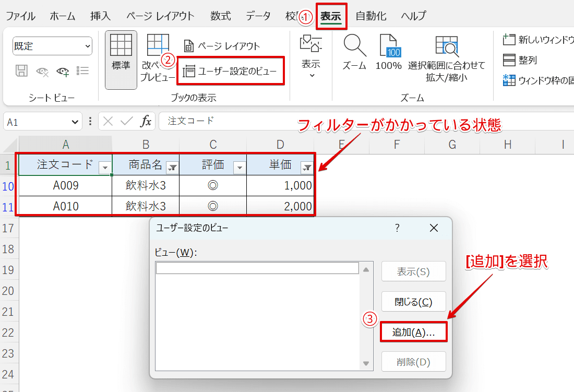Confirm entry with checkmark formula icon

pyautogui.click(x=127, y=121)
